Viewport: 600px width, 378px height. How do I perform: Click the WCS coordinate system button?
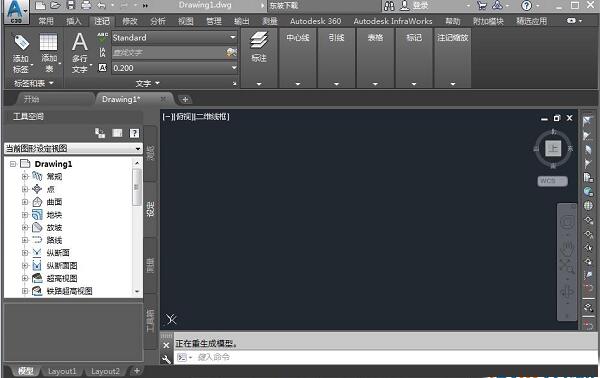pyautogui.click(x=552, y=181)
